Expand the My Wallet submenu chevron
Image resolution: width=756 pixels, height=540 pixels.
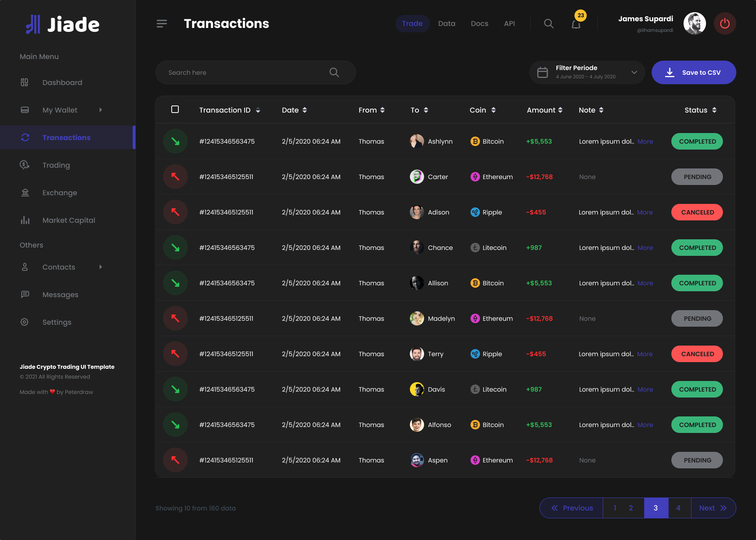tap(101, 110)
